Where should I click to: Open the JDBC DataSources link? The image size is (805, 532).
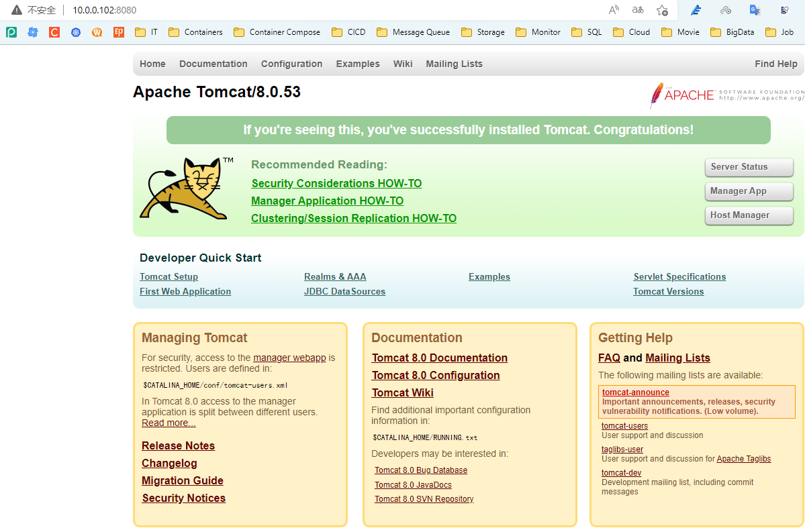[x=344, y=292]
